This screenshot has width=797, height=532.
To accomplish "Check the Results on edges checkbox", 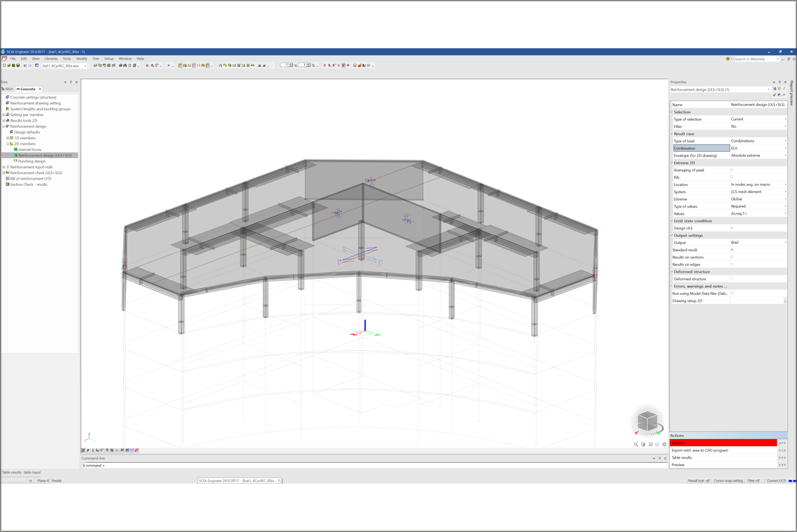I will 732,264.
